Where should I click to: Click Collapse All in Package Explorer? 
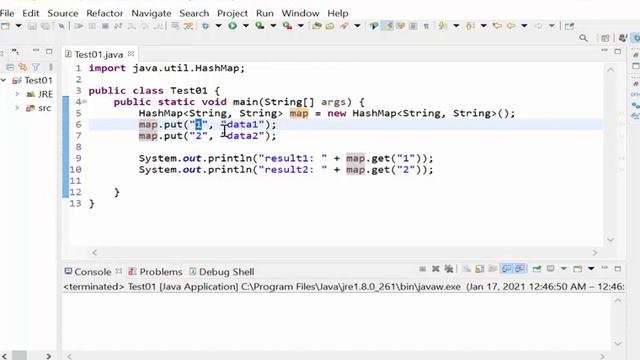[x=10, y=67]
